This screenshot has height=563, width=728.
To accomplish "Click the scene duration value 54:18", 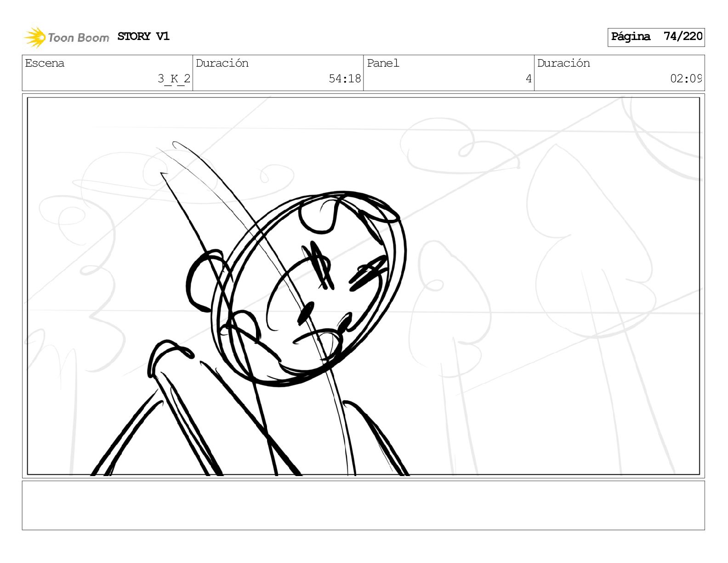I will (345, 79).
